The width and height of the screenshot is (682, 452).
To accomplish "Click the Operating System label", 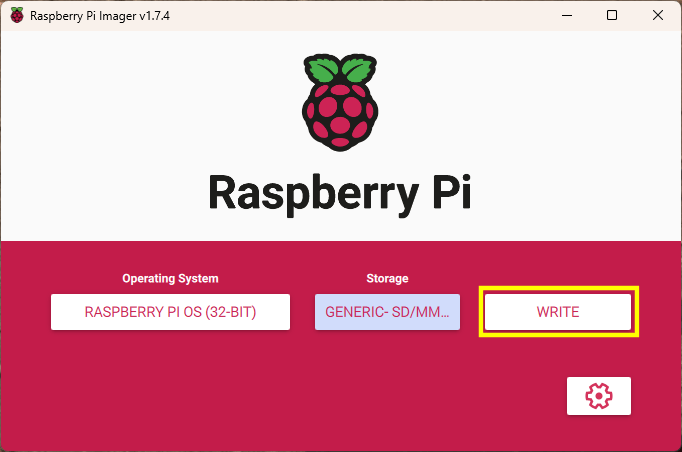I will tap(170, 278).
